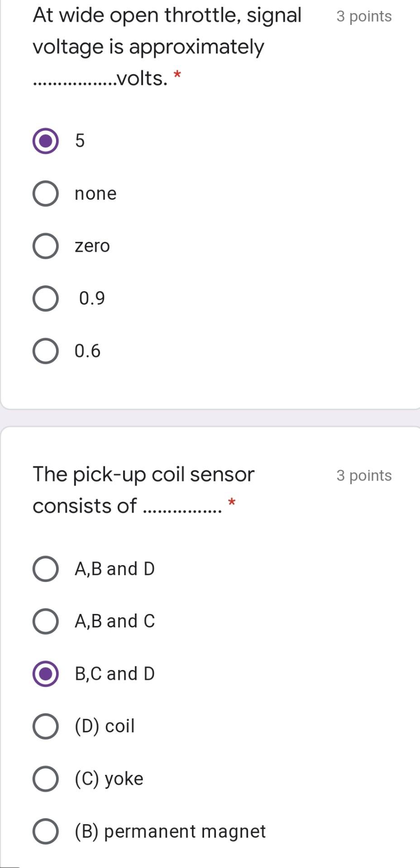Select the (C) yoke option

tap(45, 778)
